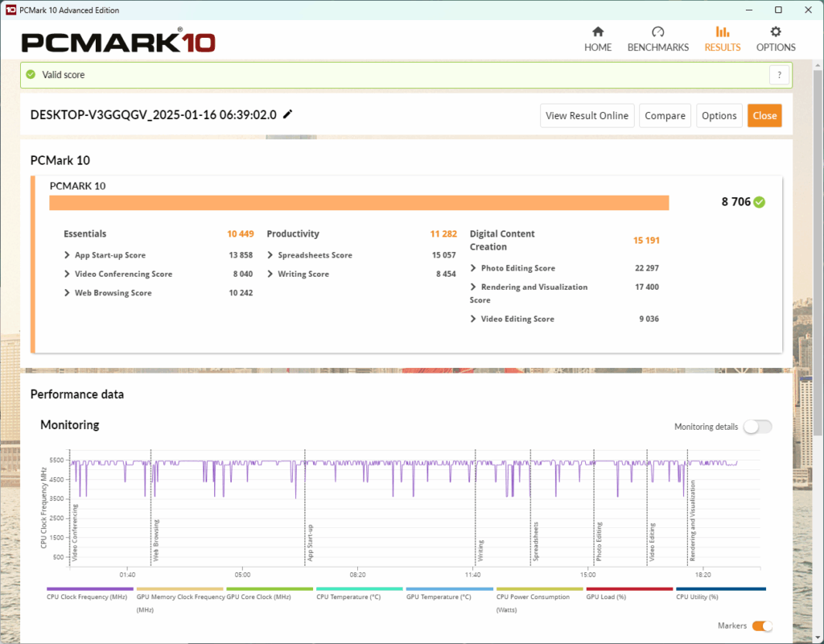This screenshot has width=824, height=644.
Task: Click the GPU Core Clock legend swatch
Action: point(270,588)
